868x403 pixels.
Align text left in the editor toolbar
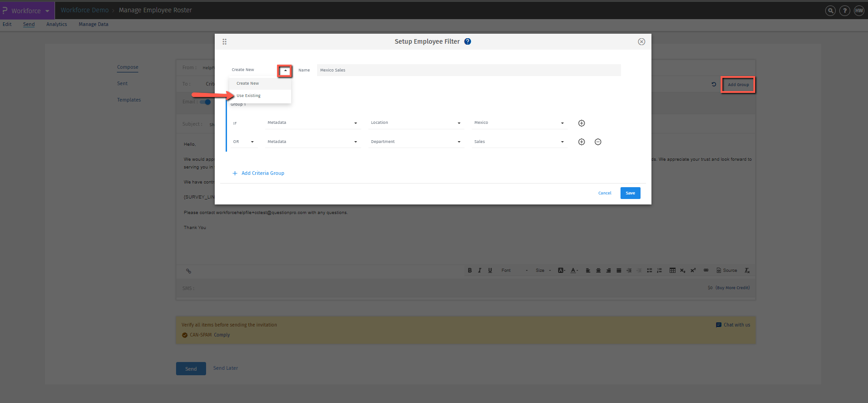click(588, 270)
